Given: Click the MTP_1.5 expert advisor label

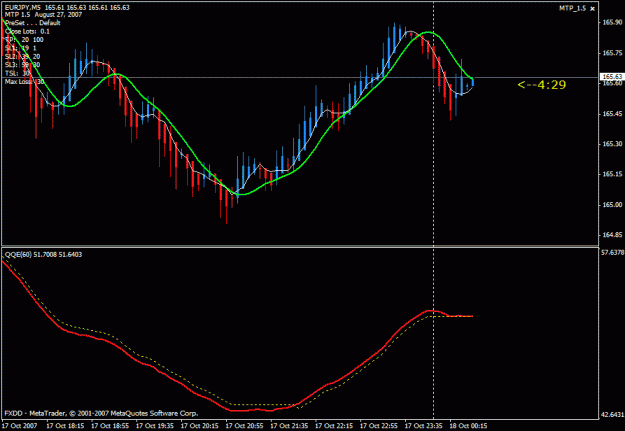Looking at the screenshot, I should click(x=573, y=8).
